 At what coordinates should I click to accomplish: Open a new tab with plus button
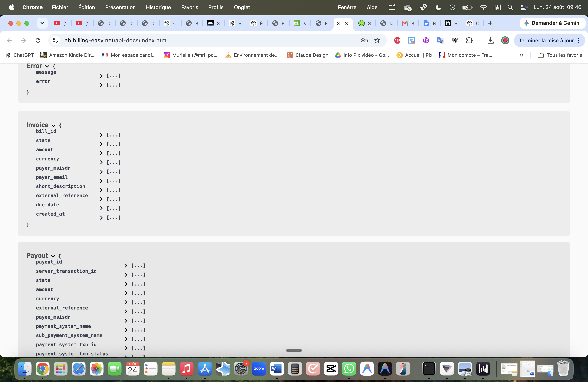pos(490,23)
